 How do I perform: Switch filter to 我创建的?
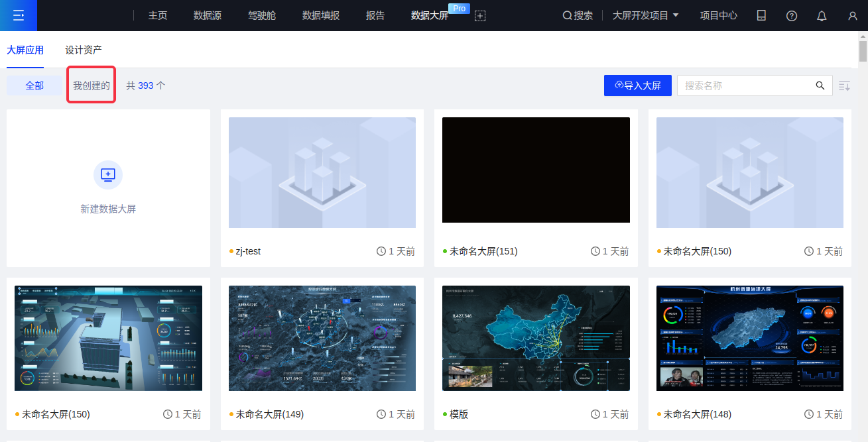(92, 85)
